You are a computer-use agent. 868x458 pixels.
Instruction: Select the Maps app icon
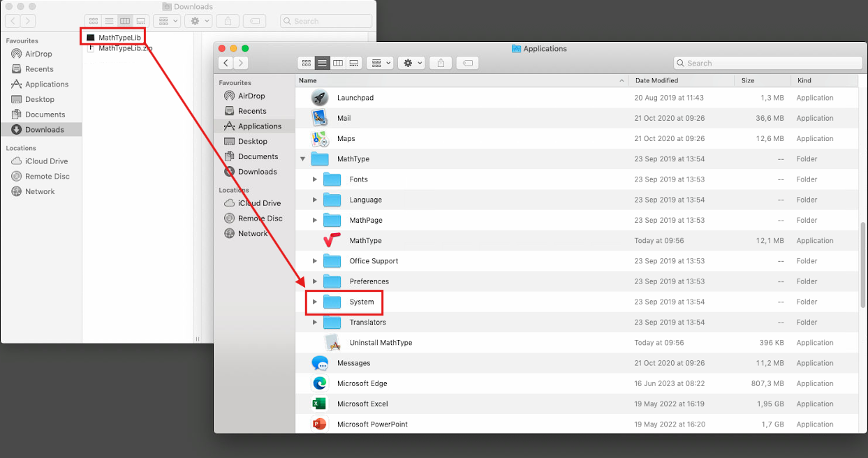[320, 138]
